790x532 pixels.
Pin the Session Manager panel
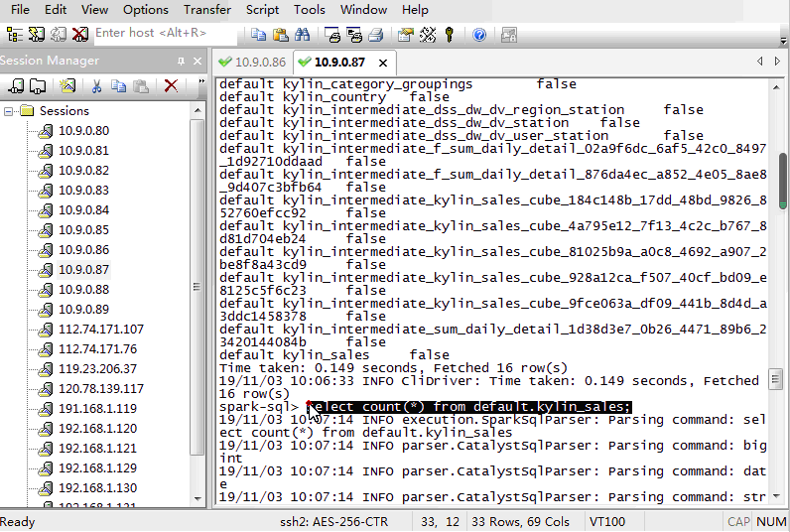click(x=181, y=62)
